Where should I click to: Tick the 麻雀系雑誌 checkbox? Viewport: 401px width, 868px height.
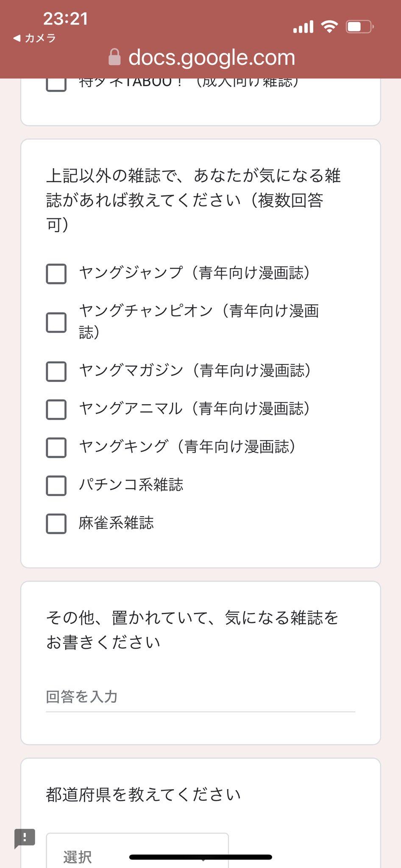56,523
